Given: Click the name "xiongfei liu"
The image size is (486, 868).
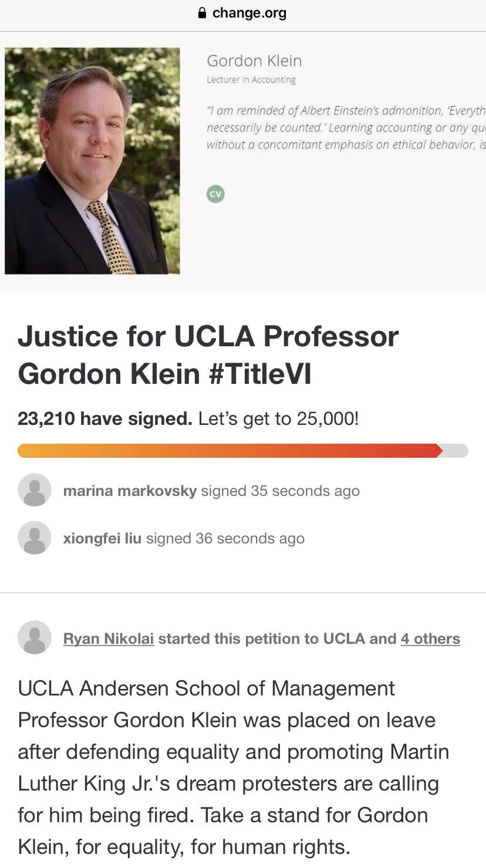Looking at the screenshot, I should 102,538.
